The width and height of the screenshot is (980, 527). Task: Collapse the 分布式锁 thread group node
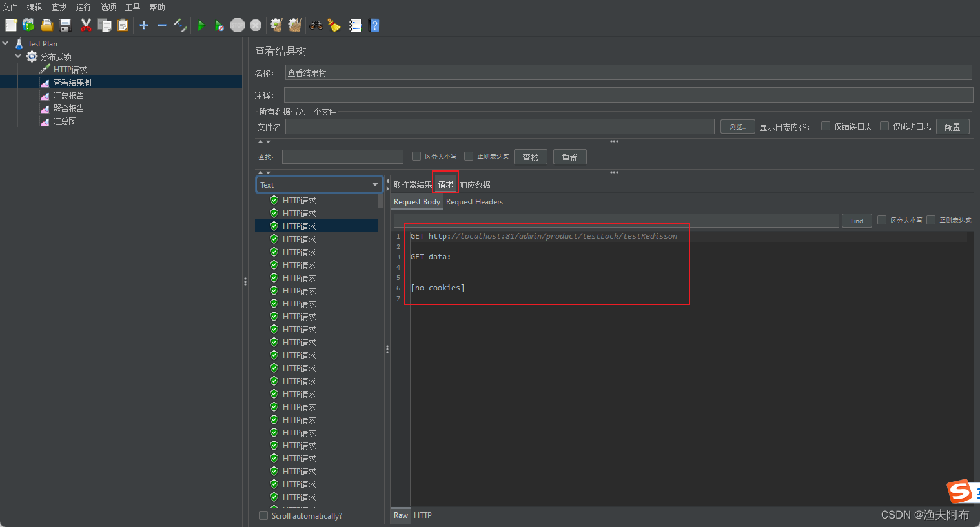18,56
